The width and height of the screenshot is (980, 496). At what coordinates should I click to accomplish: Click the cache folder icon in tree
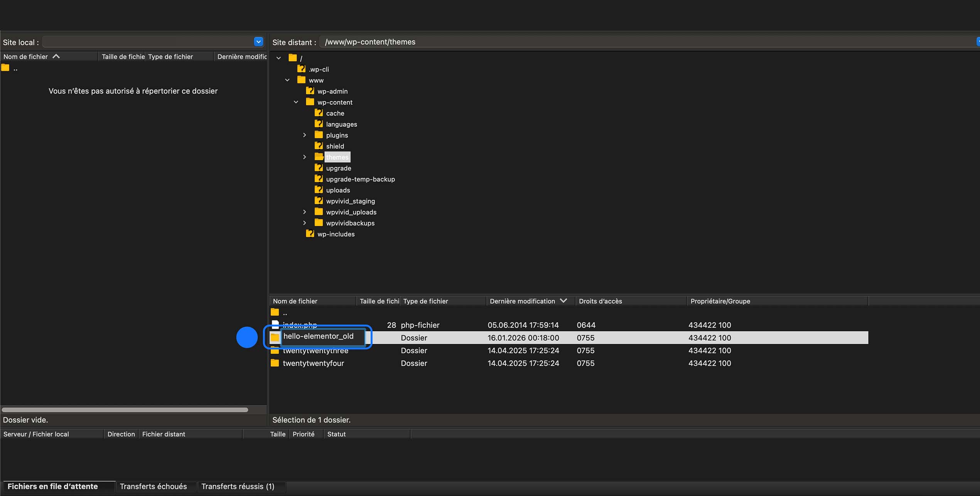[319, 113]
